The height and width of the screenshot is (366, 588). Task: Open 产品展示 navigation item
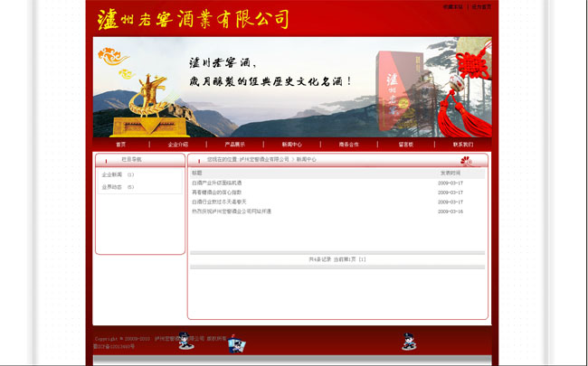click(235, 145)
